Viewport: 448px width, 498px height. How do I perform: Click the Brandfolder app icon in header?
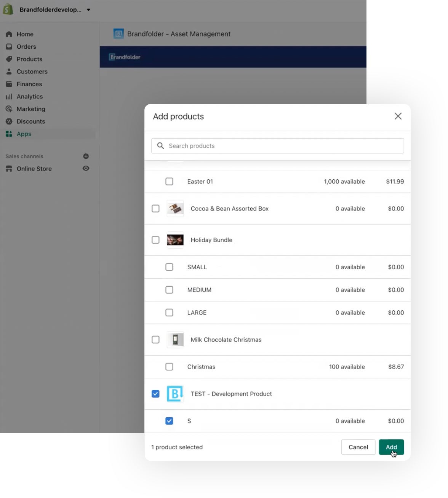coord(118,34)
